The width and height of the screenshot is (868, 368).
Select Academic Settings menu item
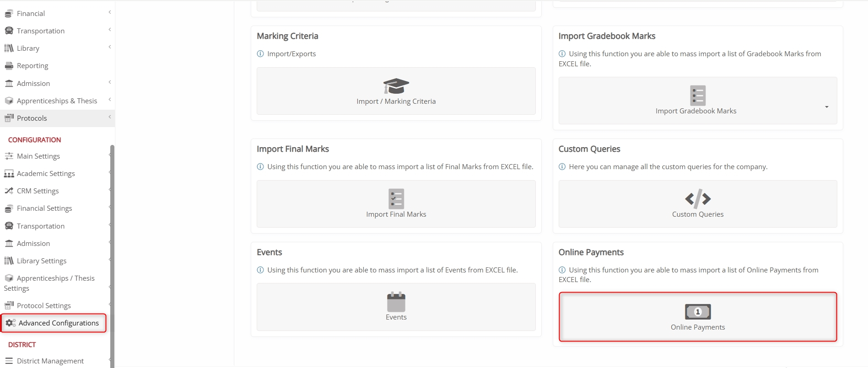click(x=46, y=174)
